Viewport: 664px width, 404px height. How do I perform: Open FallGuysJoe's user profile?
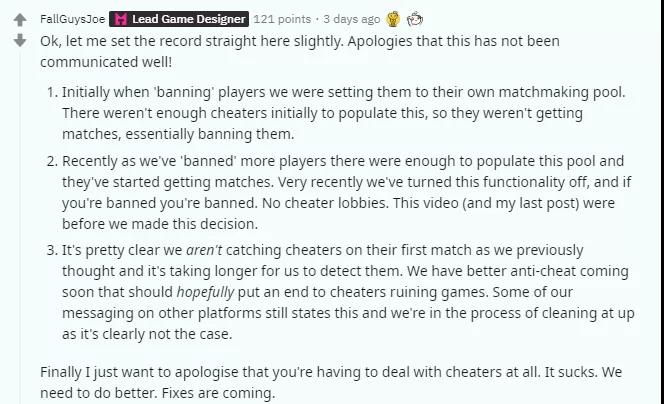tap(72, 19)
